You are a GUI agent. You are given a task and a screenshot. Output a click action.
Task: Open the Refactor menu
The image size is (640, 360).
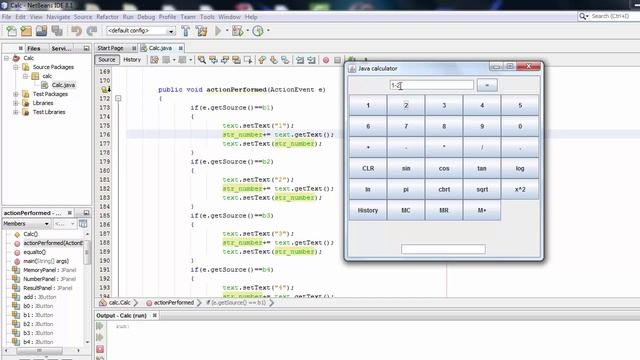(x=107, y=17)
